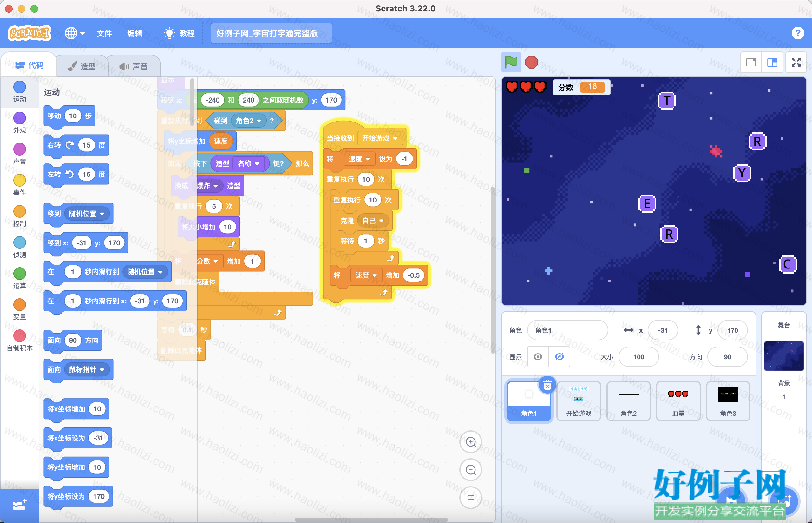The width and height of the screenshot is (812, 523).
Task: Edit the sprite y coordinate field
Action: 733,330
